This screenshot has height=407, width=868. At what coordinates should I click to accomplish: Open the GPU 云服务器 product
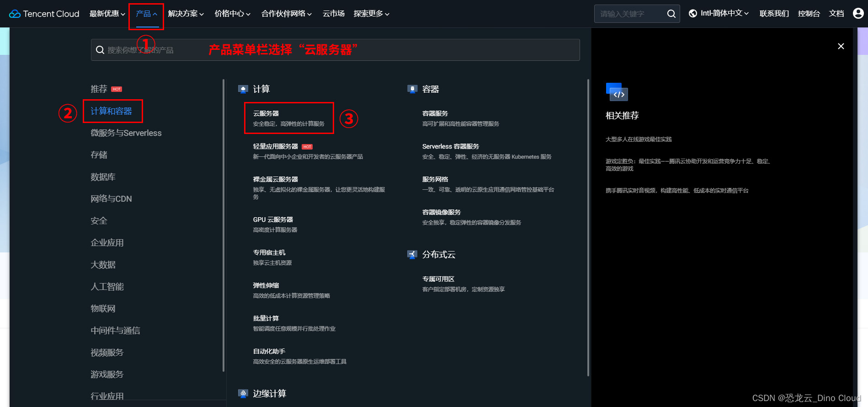click(273, 220)
